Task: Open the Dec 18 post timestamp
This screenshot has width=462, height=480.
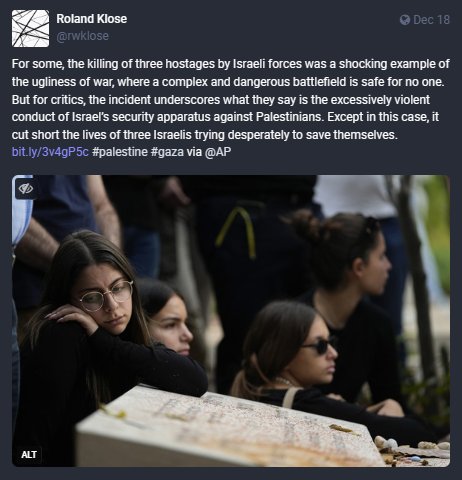Action: 431,20
